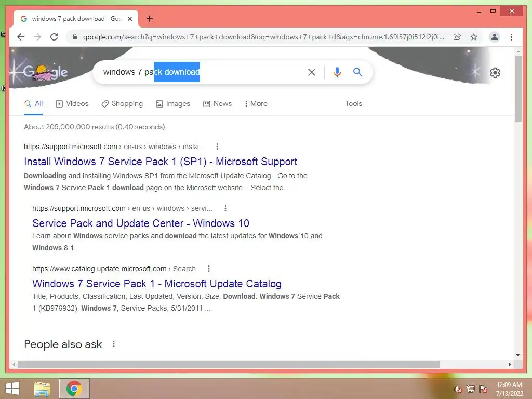
Task: Click the Google doodle logo
Action: 45,72
